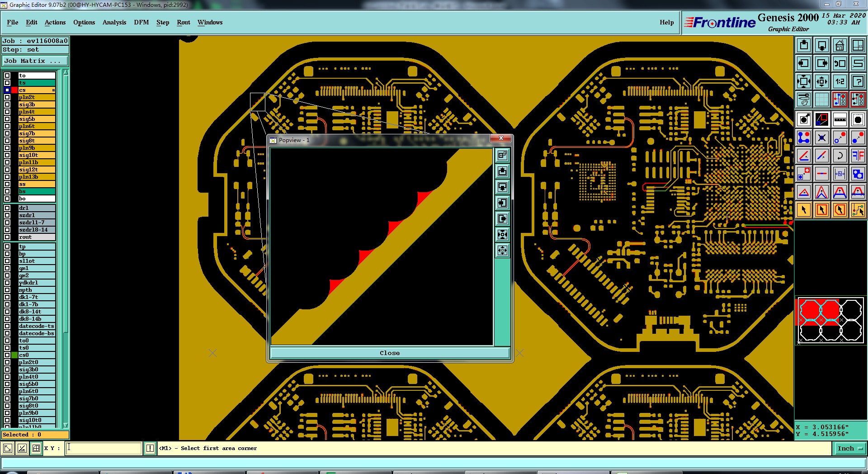Click pan left icon in Popview window
The width and height of the screenshot is (868, 474).
[x=502, y=203]
